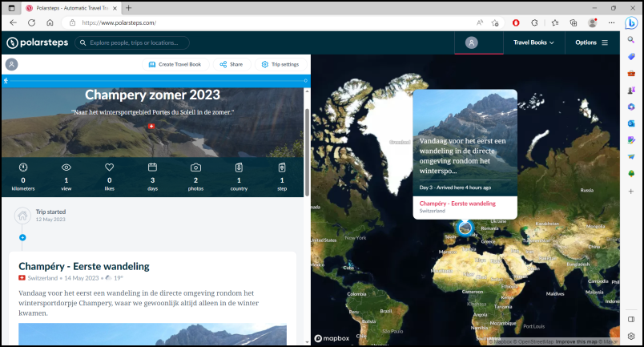Screen dimensions: 644x347
Task: Open the Favorites list icon
Action: click(555, 22)
